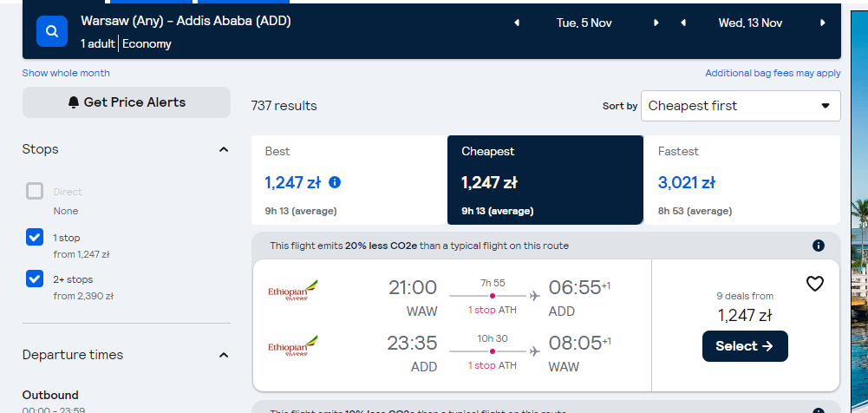Open the Sort by Cheapest first dropdown

coord(741,106)
